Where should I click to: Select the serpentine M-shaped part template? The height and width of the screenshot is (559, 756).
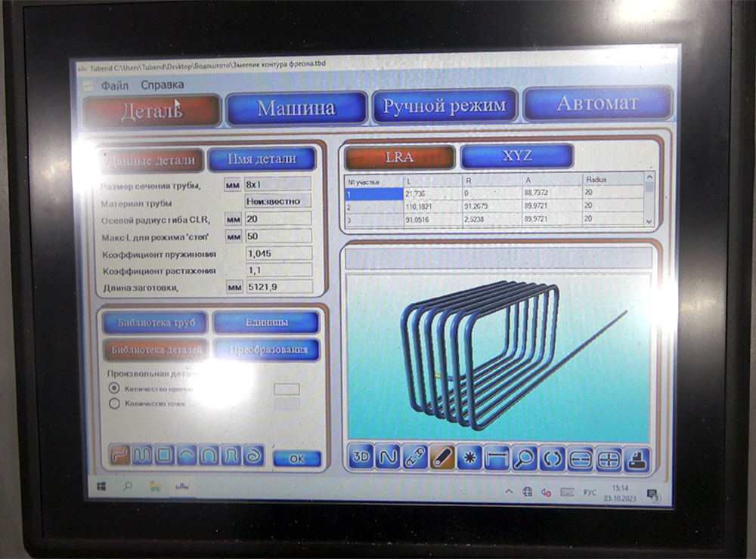coord(142,455)
